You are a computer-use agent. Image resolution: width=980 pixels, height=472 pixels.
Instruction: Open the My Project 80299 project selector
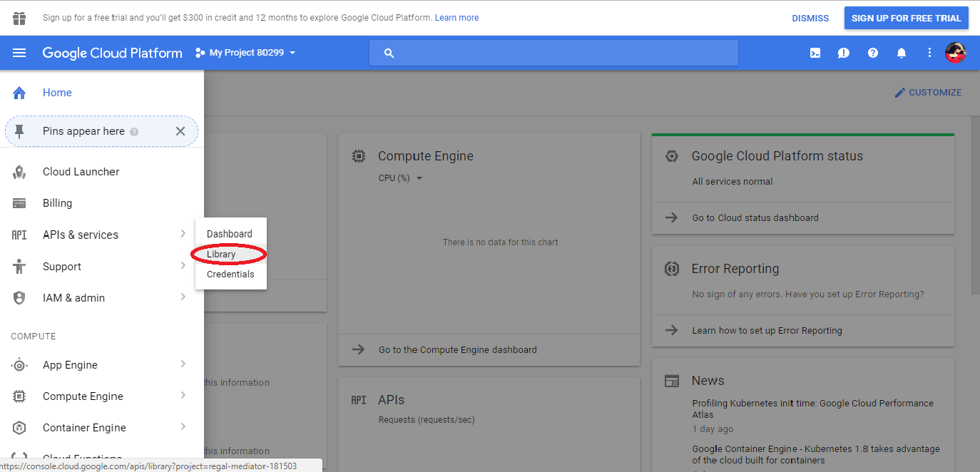pyautogui.click(x=245, y=53)
